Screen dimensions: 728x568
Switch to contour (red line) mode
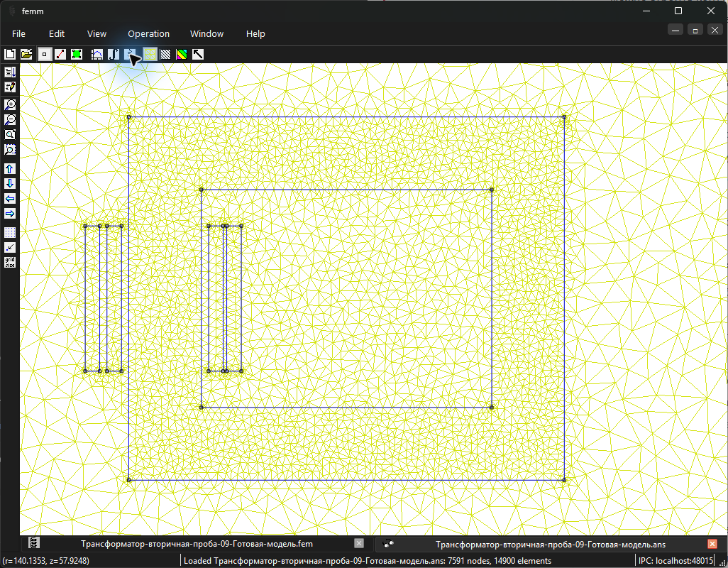click(x=60, y=55)
